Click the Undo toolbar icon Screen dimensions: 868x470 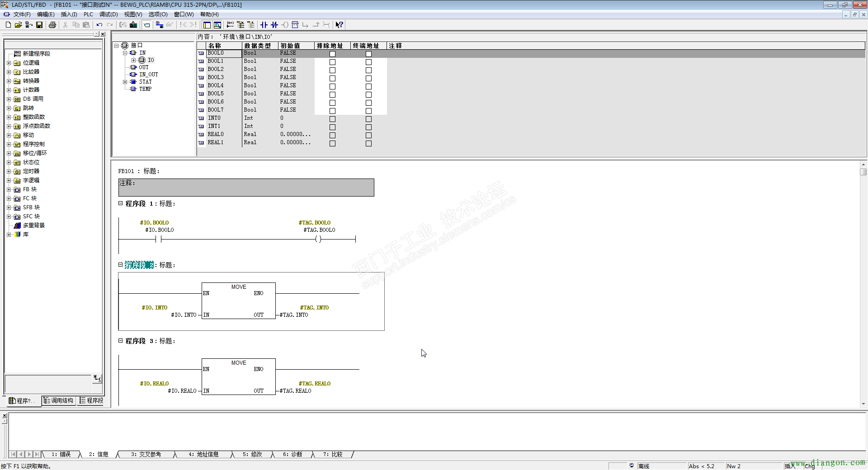pyautogui.click(x=99, y=25)
